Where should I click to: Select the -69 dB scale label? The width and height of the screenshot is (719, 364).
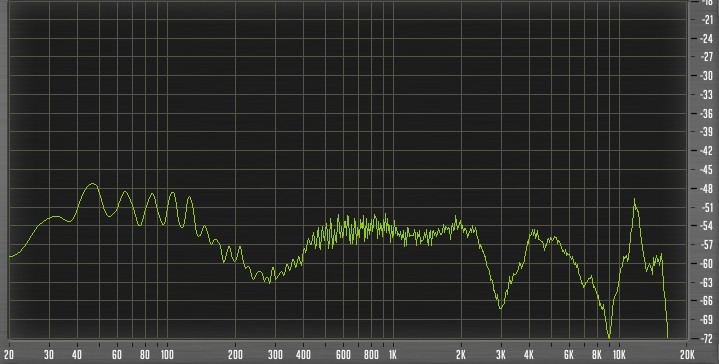pyautogui.click(x=707, y=320)
